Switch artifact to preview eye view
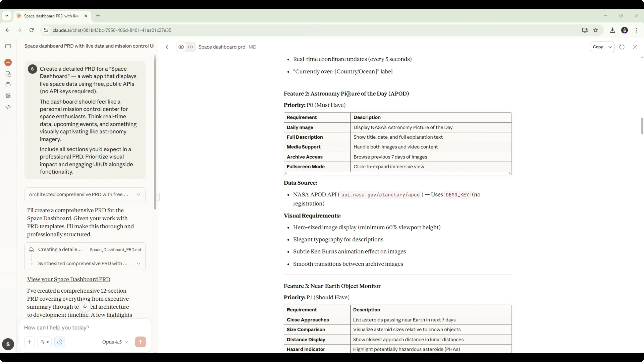Screen dimensions: 644x362 pos(181,47)
